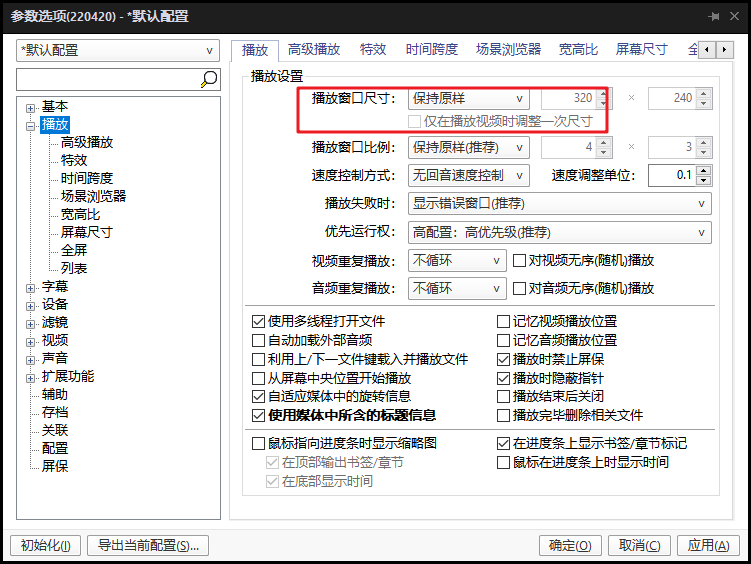This screenshot has width=751, height=564.
Task: Uncheck 自适应媒体中的旋转信息
Action: (x=258, y=396)
